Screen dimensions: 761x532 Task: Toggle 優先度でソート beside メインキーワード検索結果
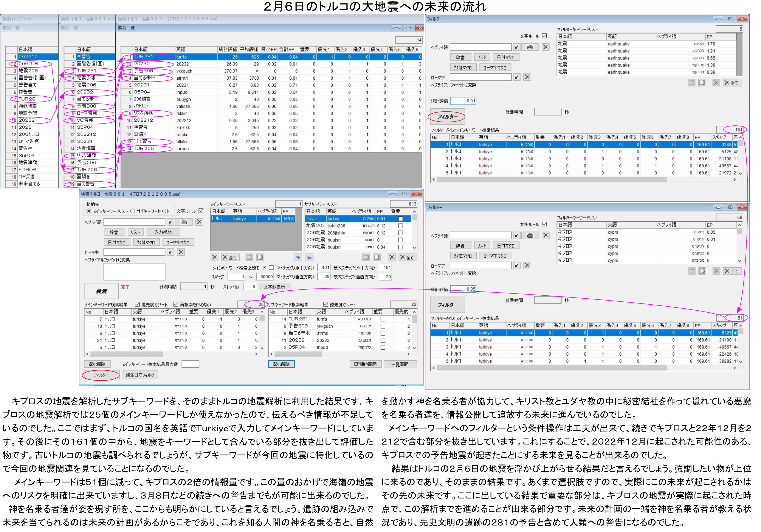pyautogui.click(x=137, y=304)
